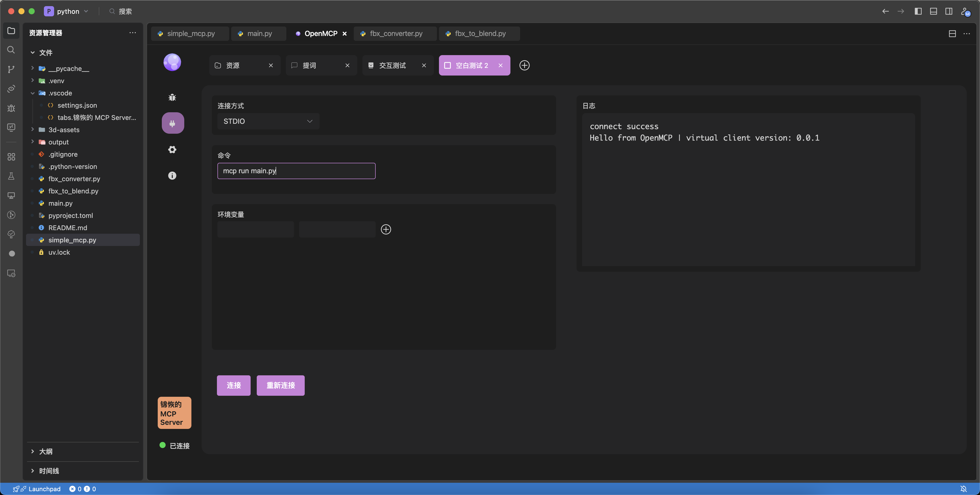Open the STDIO connection type dropdown
The image size is (980, 495).
coord(268,121)
